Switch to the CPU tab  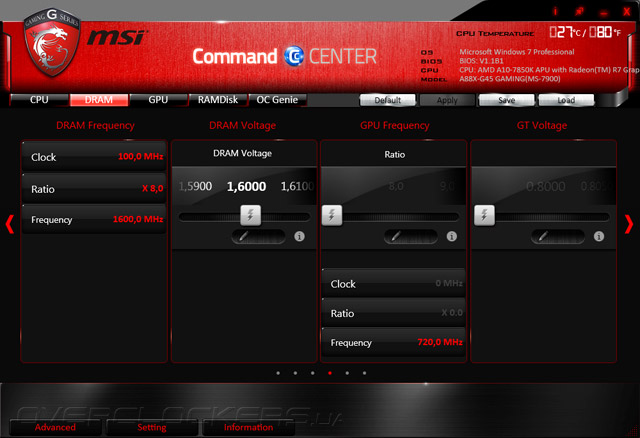tap(39, 100)
